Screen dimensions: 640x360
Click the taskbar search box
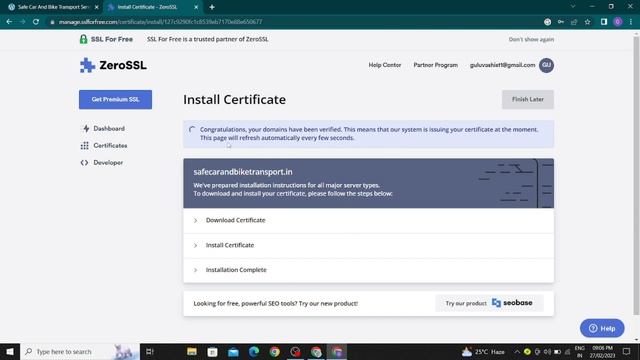(80, 351)
